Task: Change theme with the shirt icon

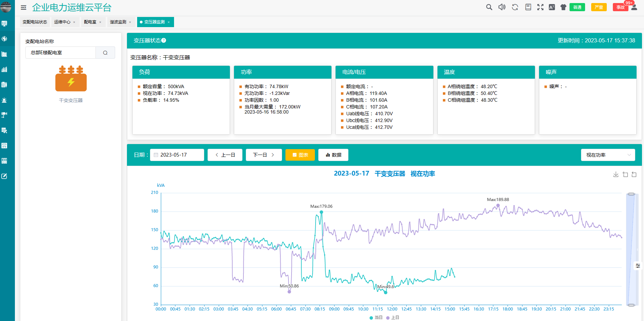Action: (x=563, y=7)
